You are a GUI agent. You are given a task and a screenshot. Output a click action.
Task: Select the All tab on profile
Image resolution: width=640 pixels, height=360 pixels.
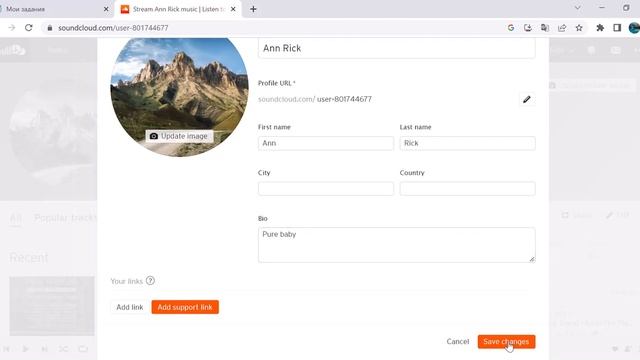click(x=16, y=218)
